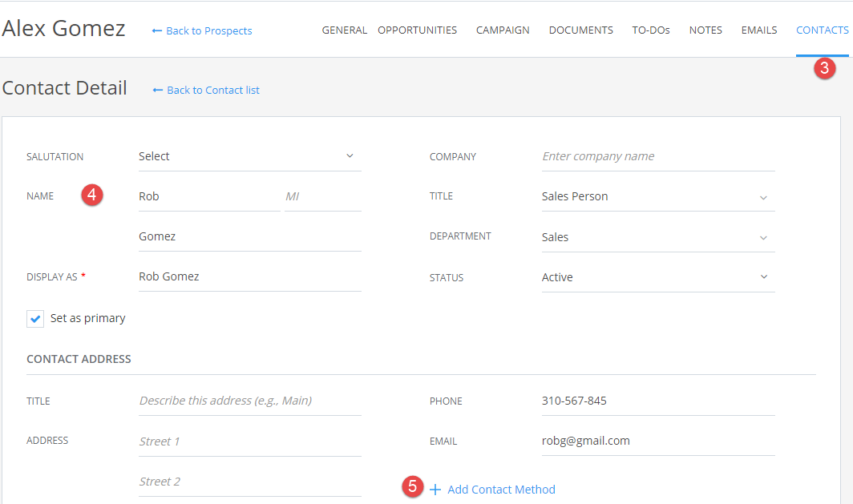Click the address title description field
The image size is (853, 504).
(x=249, y=401)
